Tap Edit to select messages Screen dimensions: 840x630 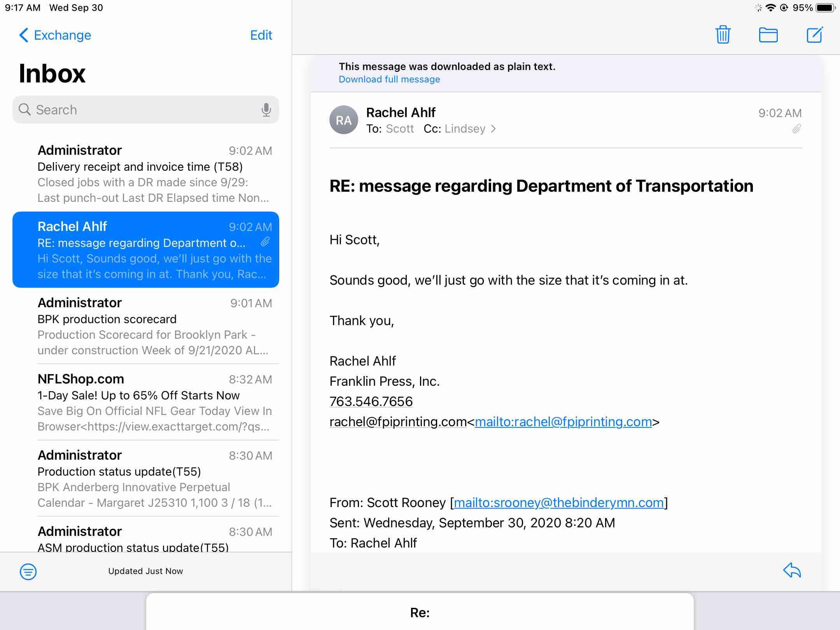click(261, 35)
